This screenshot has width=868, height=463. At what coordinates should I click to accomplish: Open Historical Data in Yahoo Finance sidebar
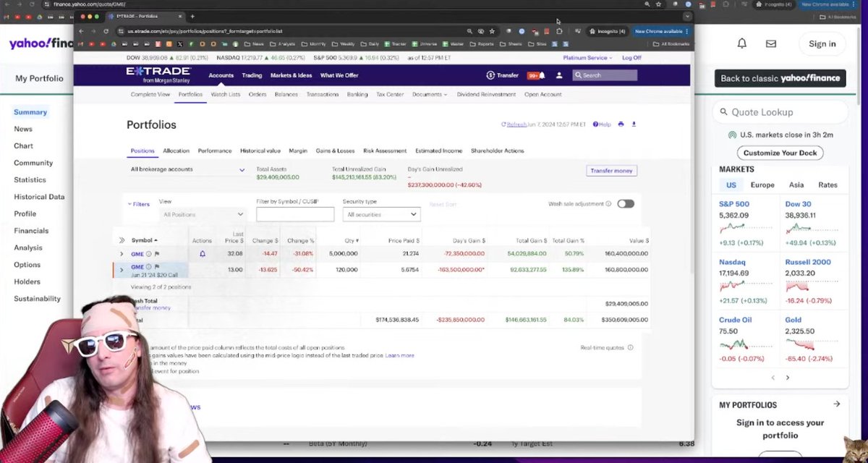tap(39, 197)
